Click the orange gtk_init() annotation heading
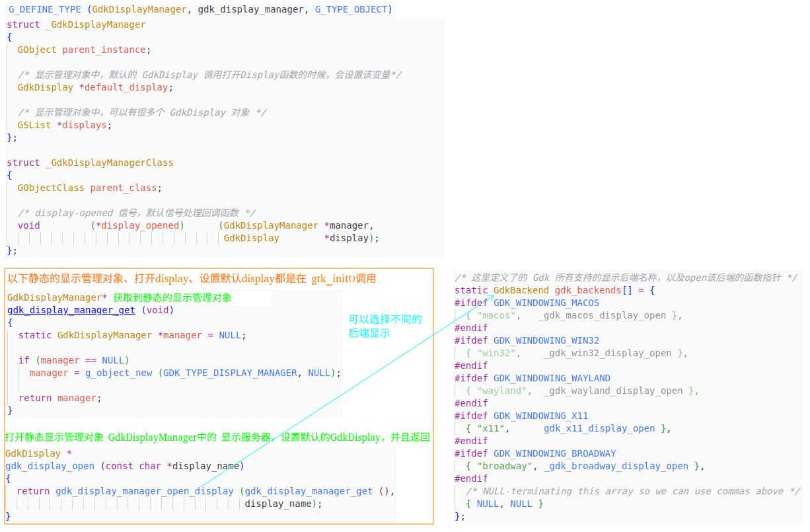Image resolution: width=810 pixels, height=532 pixels. (x=192, y=279)
